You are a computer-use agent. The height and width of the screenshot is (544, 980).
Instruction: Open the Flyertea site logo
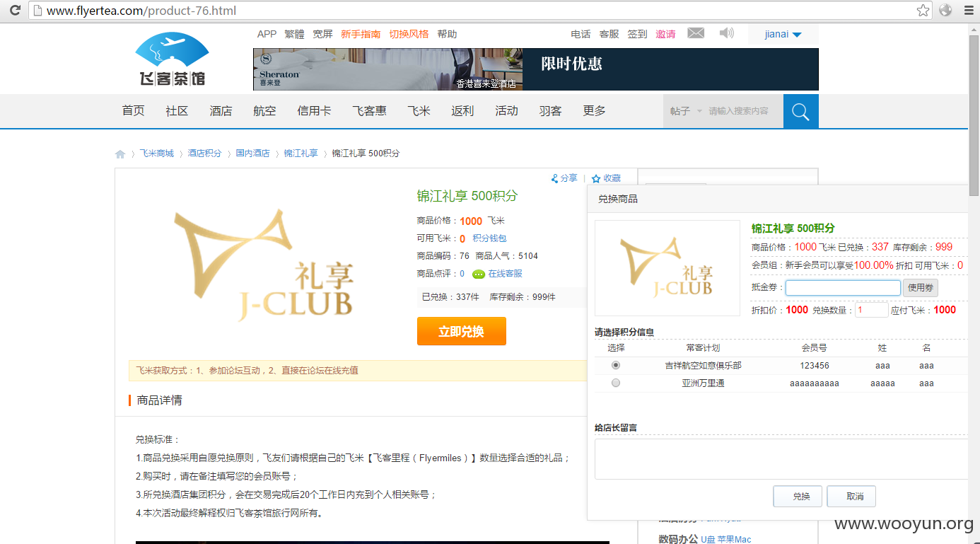(173, 59)
